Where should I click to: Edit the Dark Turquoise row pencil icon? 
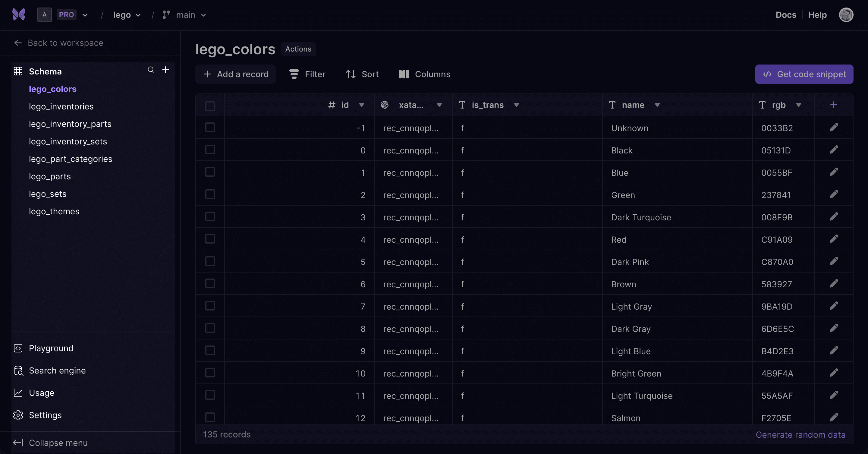(x=834, y=216)
